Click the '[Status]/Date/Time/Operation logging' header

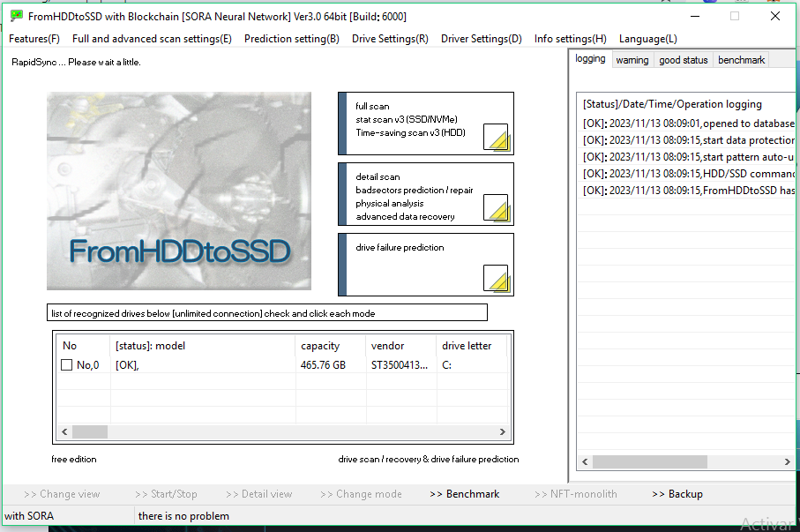pos(672,104)
